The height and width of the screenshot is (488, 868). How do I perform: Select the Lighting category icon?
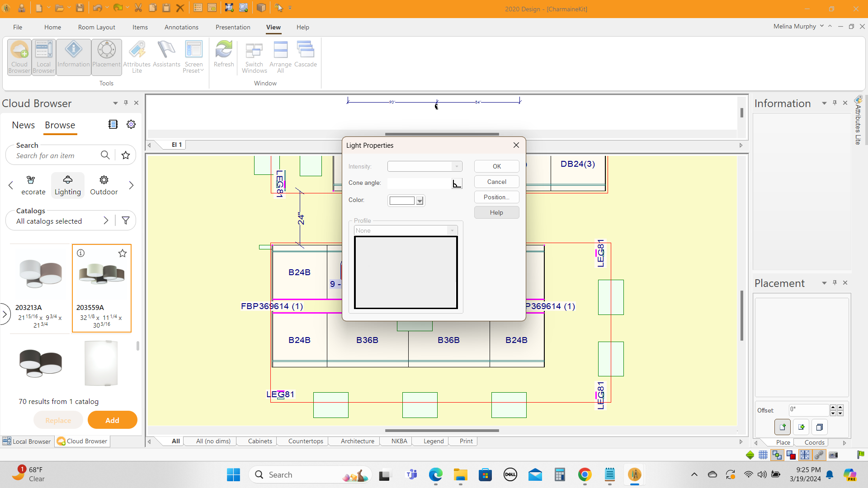pyautogui.click(x=68, y=185)
